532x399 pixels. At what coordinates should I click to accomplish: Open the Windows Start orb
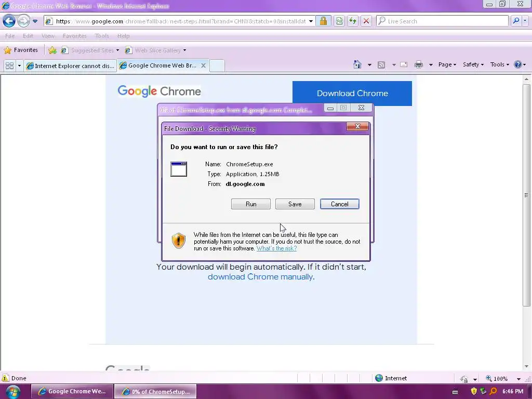click(12, 392)
